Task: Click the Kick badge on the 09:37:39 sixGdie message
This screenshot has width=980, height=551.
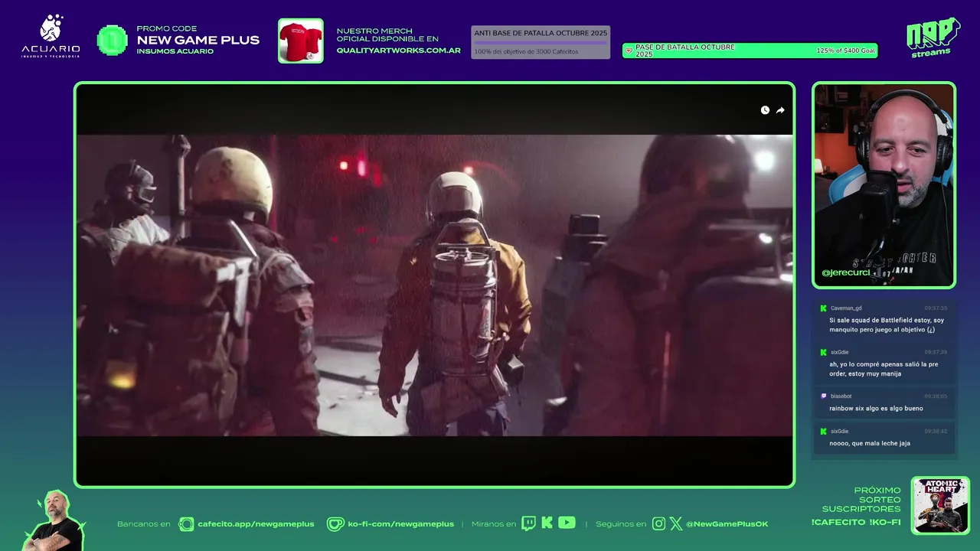Action: click(x=823, y=352)
